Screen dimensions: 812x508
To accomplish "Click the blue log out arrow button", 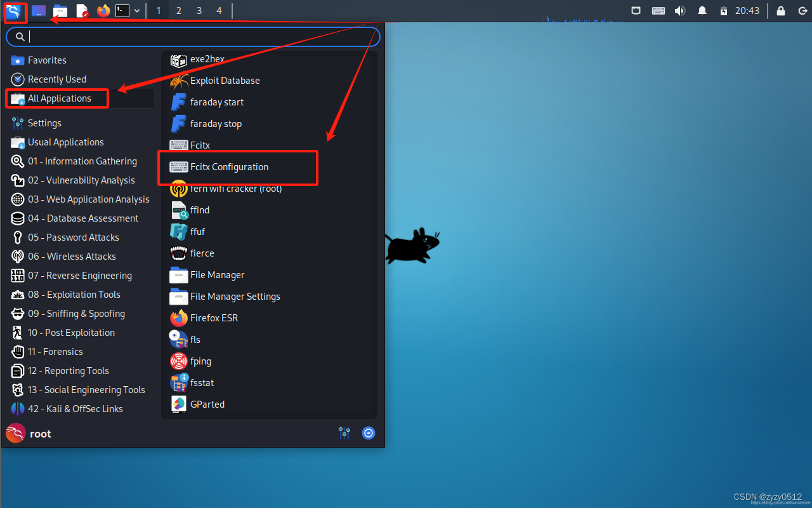I will (369, 433).
